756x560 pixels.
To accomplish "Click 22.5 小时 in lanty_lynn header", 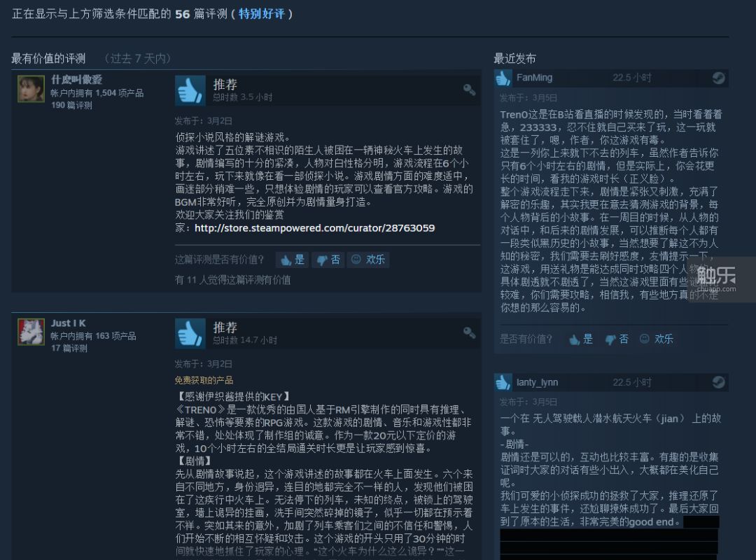I will point(632,382).
